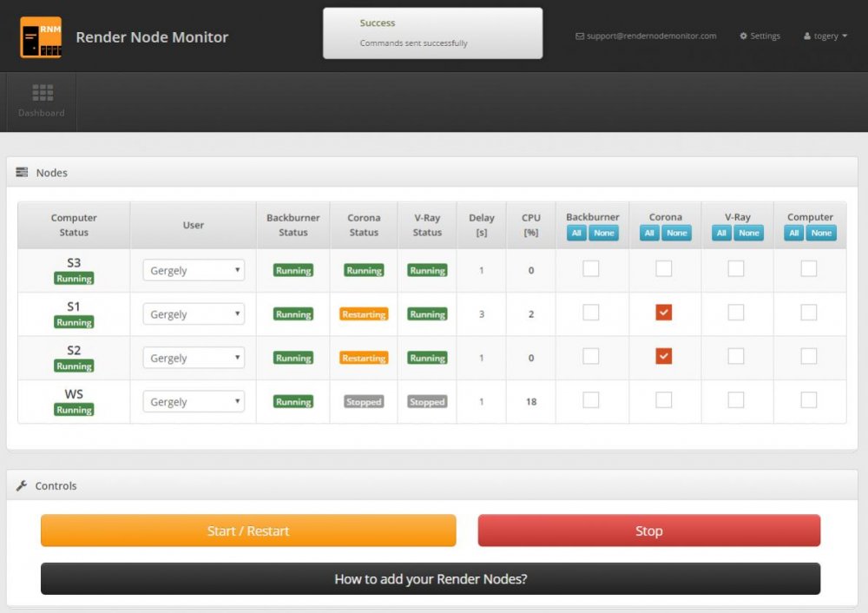Click the togery user profile icon
This screenshot has width=868, height=613.
pos(807,36)
